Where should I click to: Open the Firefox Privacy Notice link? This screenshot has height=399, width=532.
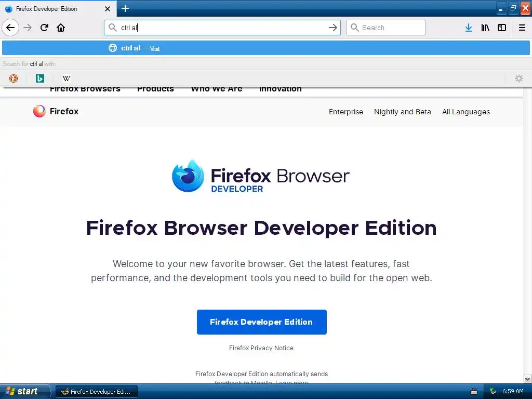pos(261,348)
